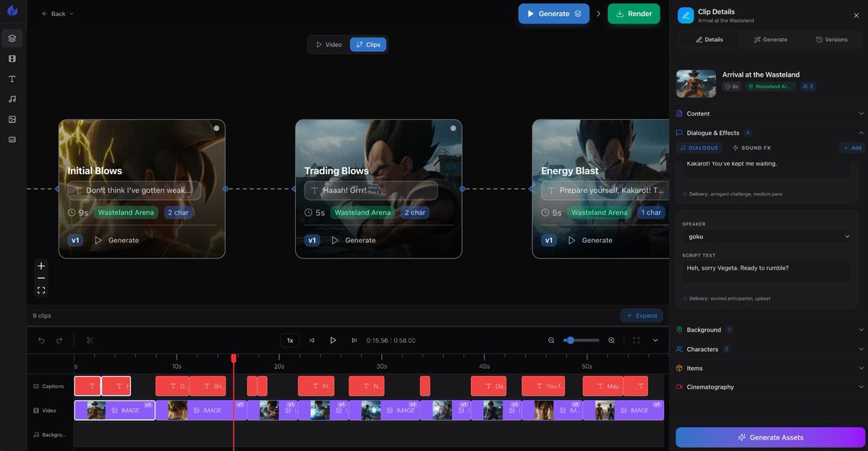The width and height of the screenshot is (868, 451).
Task: Edit the script text for goku
Action: point(768,272)
